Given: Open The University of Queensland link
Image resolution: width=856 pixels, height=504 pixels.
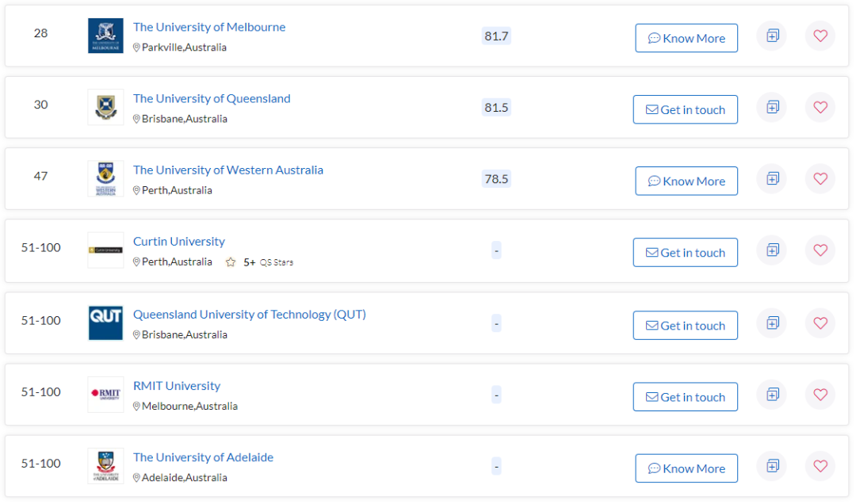Looking at the screenshot, I should [212, 99].
